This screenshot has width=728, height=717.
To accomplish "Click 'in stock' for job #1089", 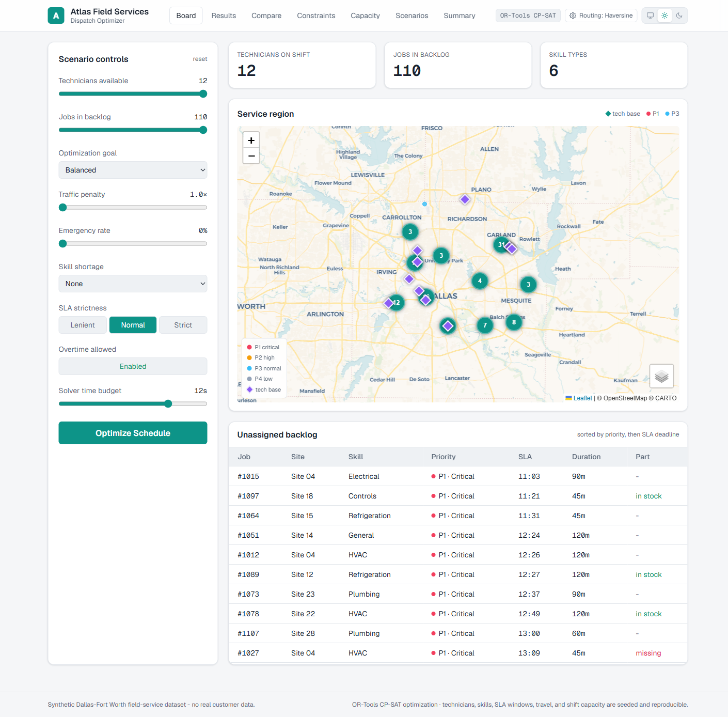I will pos(648,574).
